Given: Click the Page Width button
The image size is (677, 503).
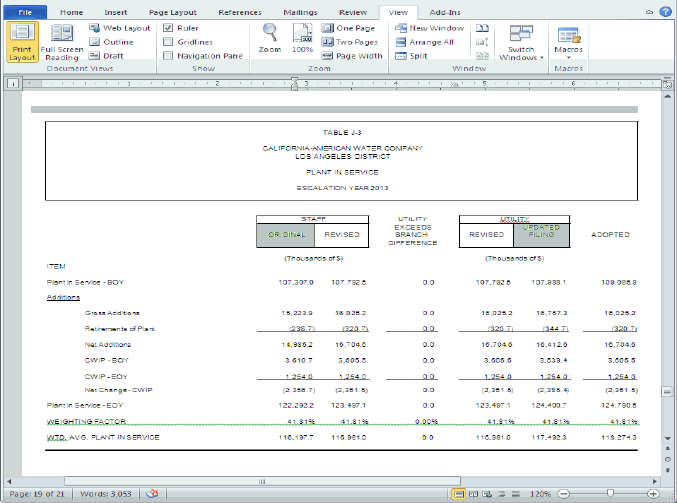Looking at the screenshot, I should pyautogui.click(x=351, y=56).
